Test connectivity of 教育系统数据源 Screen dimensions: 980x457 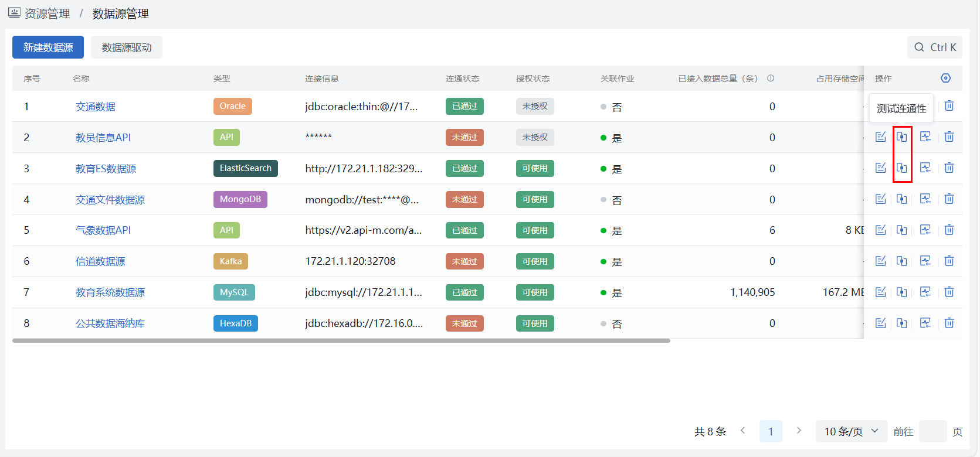click(x=902, y=292)
